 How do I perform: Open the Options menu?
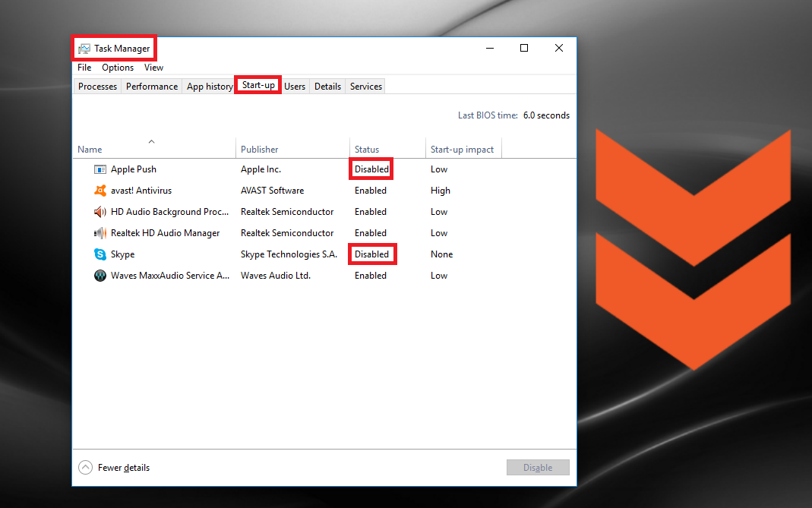[x=118, y=68]
